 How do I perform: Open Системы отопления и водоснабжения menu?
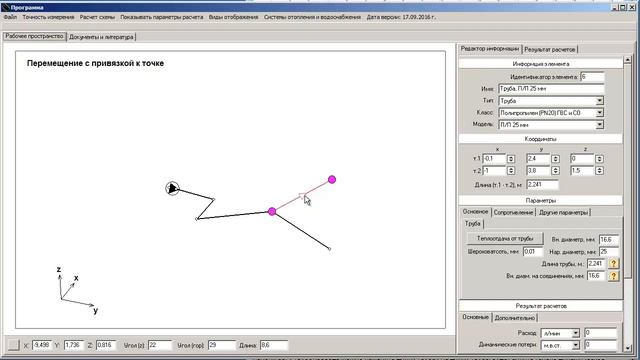coord(312,17)
